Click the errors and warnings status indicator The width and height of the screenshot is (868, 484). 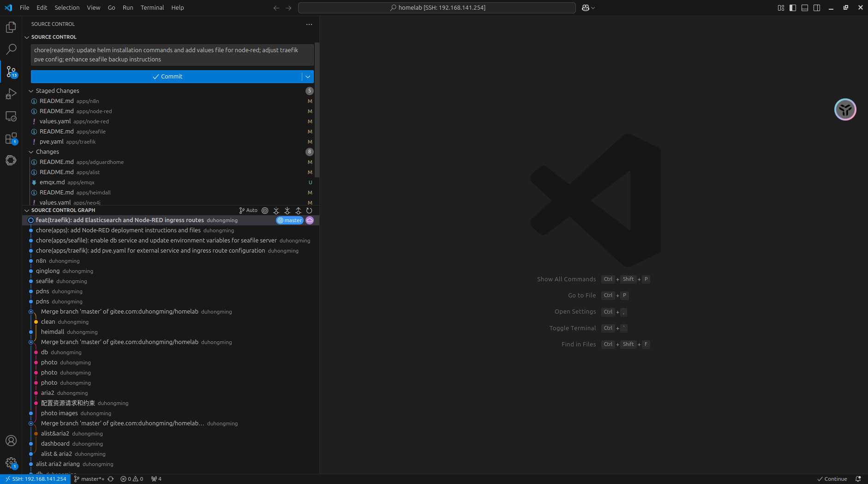click(x=132, y=479)
